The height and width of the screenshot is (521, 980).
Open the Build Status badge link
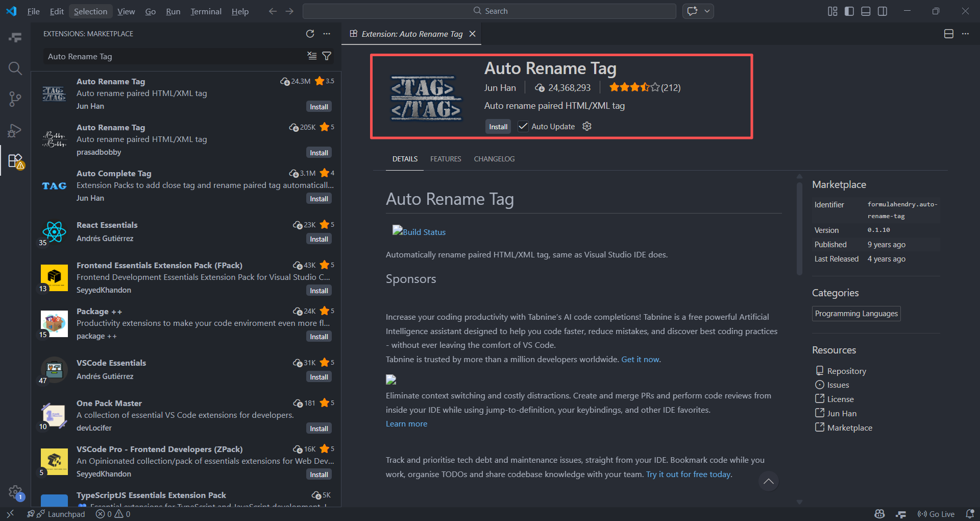pyautogui.click(x=419, y=231)
